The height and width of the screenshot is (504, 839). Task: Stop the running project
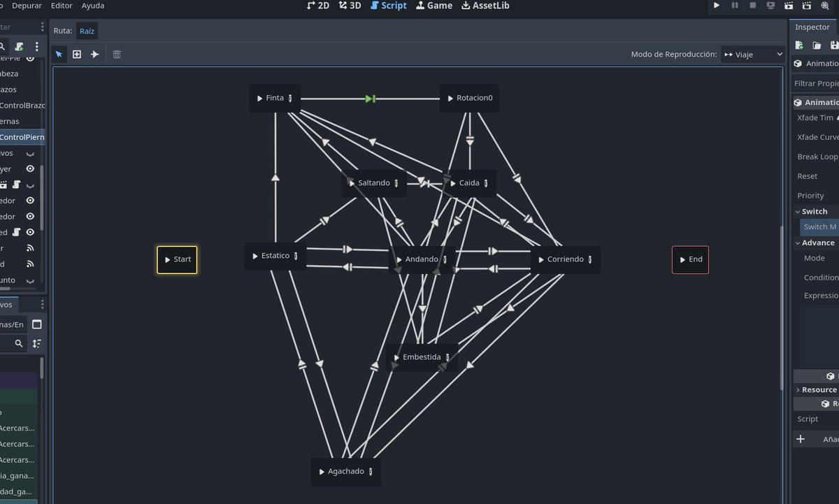pyautogui.click(x=753, y=6)
